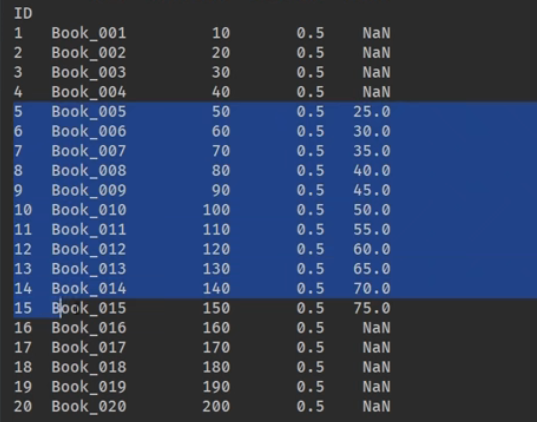Click the Book_006 entry
Screen dimensions: 537x422
pyautogui.click(x=89, y=131)
